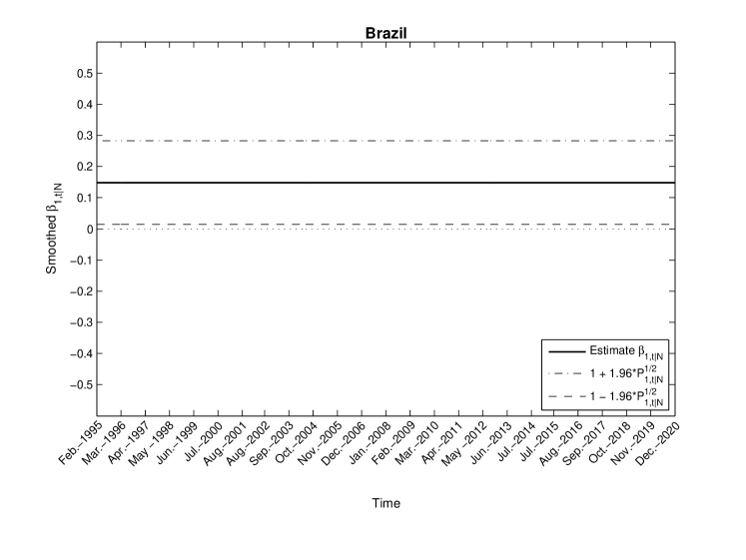The image size is (746, 560).
Task: Click the y-axis tick label −0.1
Action: point(81,260)
